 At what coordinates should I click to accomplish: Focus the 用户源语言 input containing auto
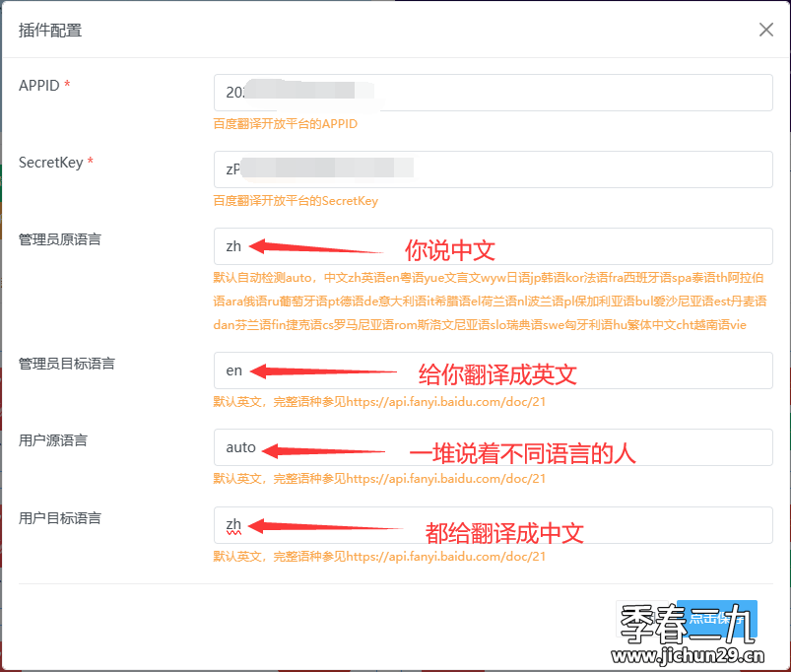(x=493, y=447)
